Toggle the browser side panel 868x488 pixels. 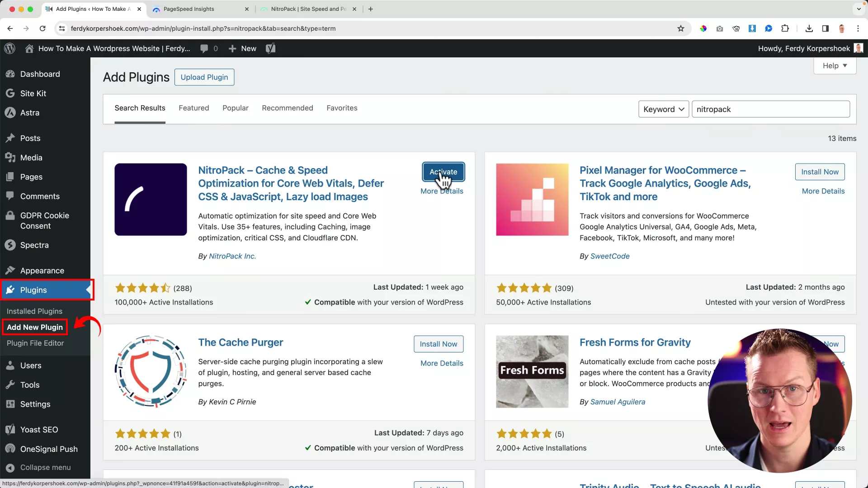coord(825,28)
